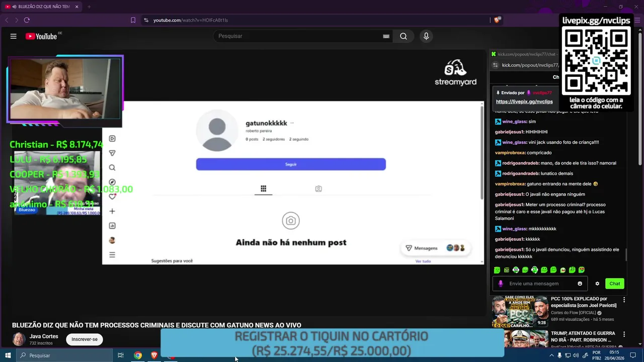Start voice search with the microphone icon
The width and height of the screenshot is (644, 362).
(x=426, y=36)
